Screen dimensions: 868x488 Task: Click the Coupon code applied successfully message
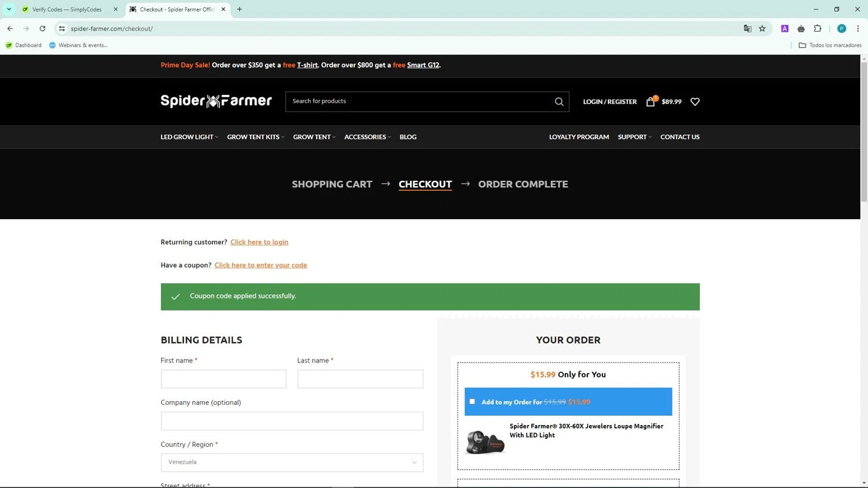point(243,296)
